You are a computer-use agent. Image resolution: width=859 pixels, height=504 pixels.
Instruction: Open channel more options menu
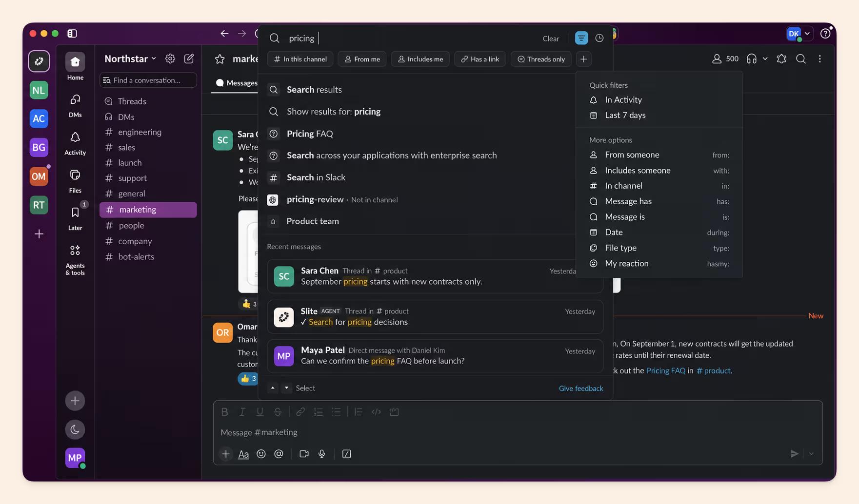[x=820, y=58]
